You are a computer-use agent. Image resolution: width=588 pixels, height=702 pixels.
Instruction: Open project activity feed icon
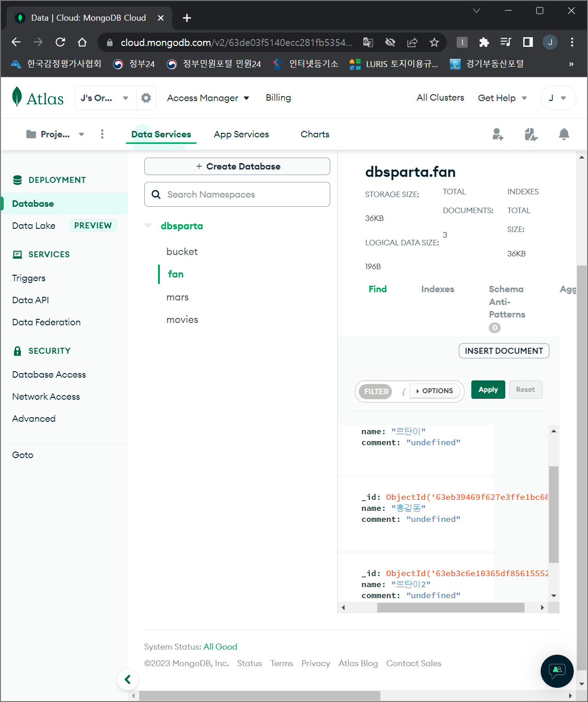(x=531, y=134)
